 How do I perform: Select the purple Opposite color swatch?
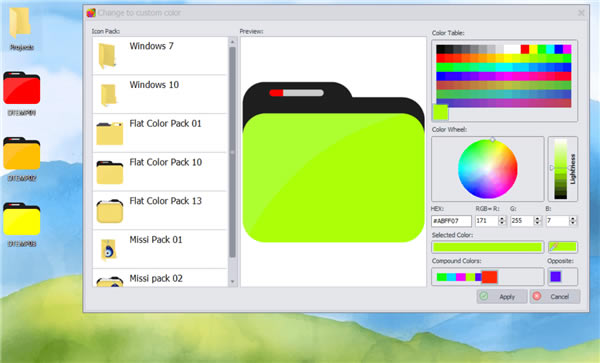(556, 277)
